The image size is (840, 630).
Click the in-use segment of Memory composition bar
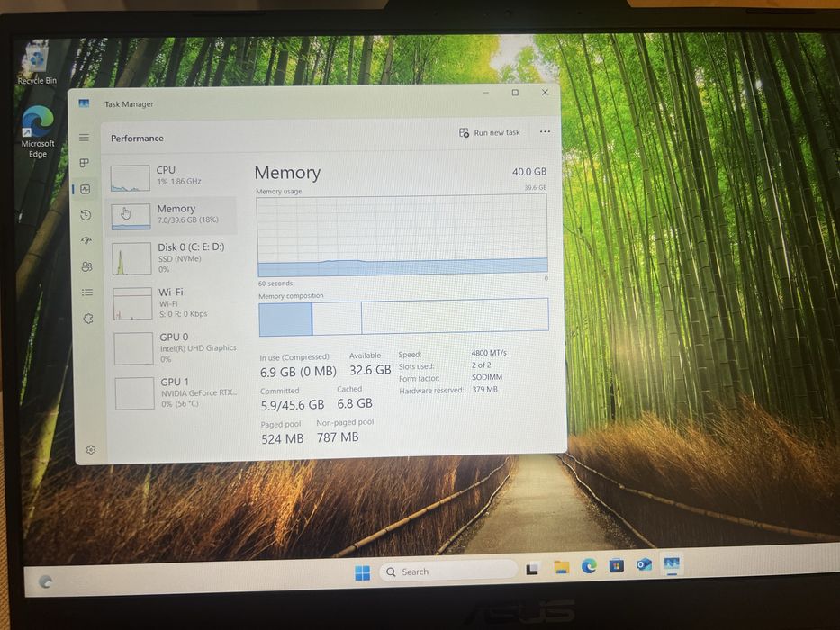coord(285,319)
